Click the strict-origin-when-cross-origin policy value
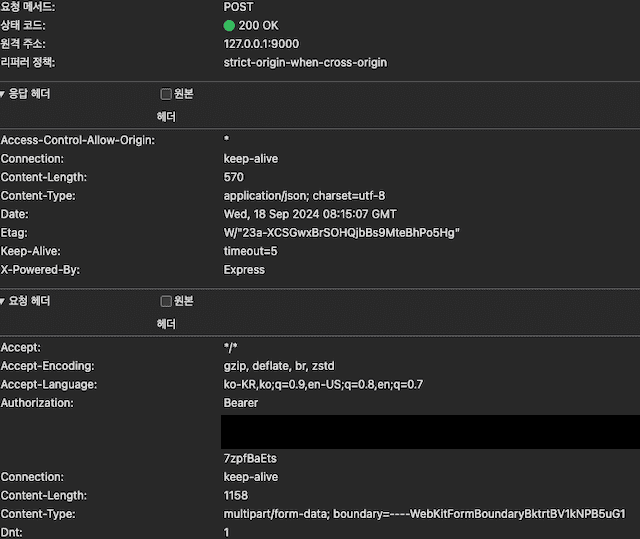This screenshot has width=640, height=539. [x=305, y=62]
